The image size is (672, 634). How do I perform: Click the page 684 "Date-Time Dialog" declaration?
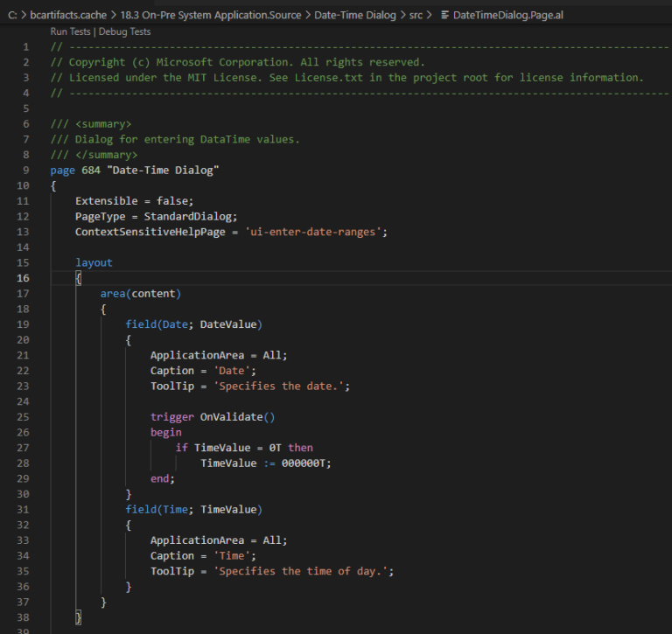pos(134,170)
